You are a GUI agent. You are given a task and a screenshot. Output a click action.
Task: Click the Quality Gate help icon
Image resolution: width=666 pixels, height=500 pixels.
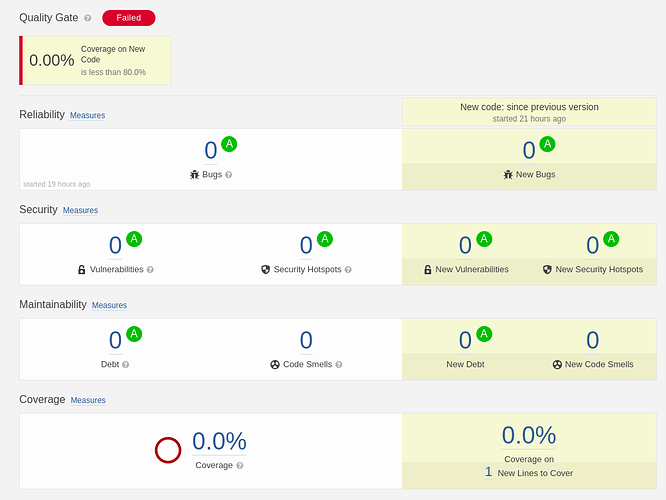click(x=88, y=18)
